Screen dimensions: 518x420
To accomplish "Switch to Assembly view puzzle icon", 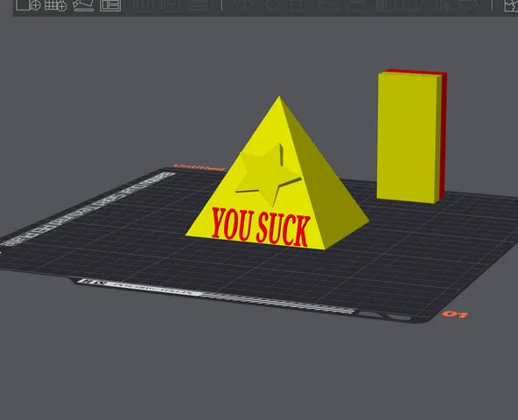I will click(511, 5).
